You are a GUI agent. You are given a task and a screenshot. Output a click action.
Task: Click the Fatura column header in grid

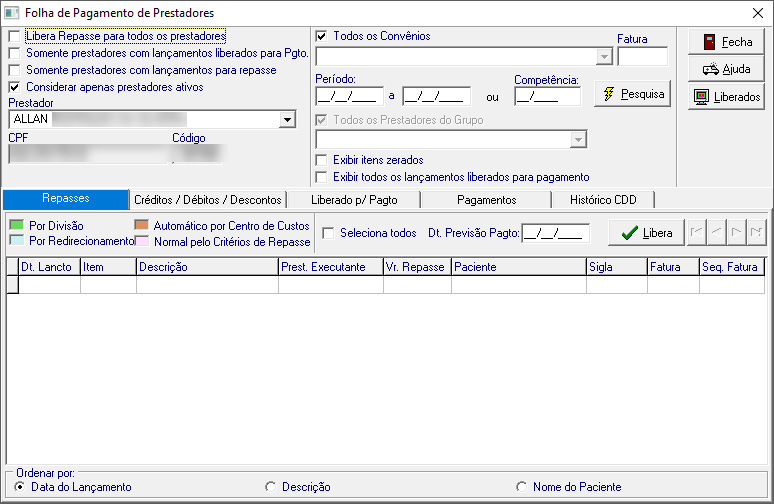pyautogui.click(x=673, y=267)
